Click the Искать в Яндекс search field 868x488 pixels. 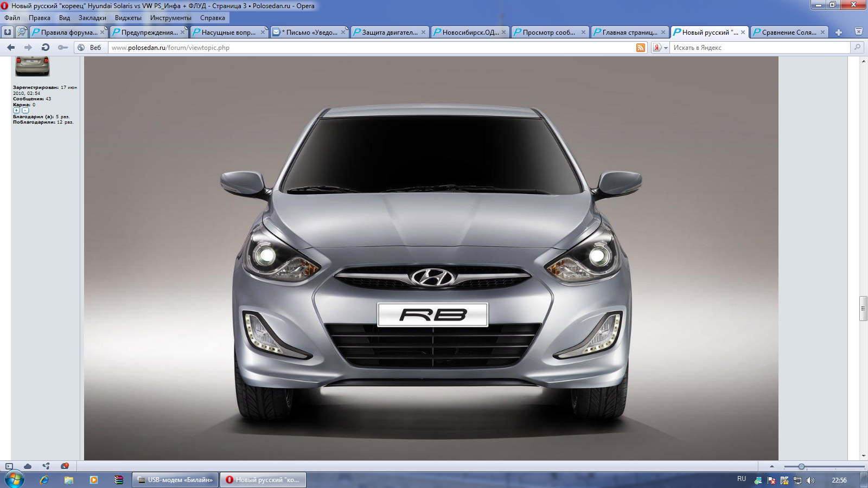pyautogui.click(x=759, y=48)
